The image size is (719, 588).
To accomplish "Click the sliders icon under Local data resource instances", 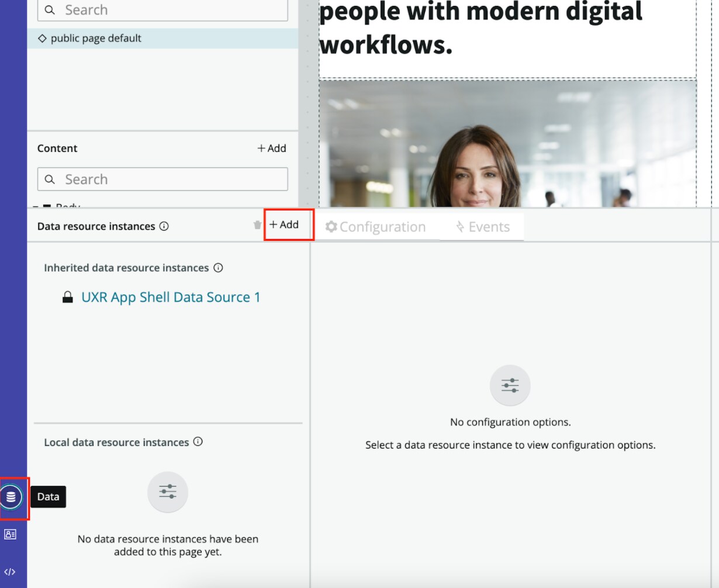I will (167, 492).
